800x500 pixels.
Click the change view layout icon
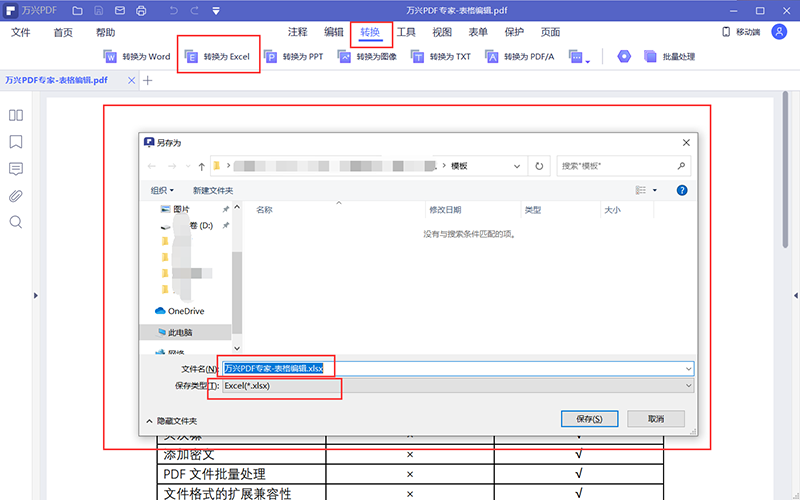(x=641, y=190)
